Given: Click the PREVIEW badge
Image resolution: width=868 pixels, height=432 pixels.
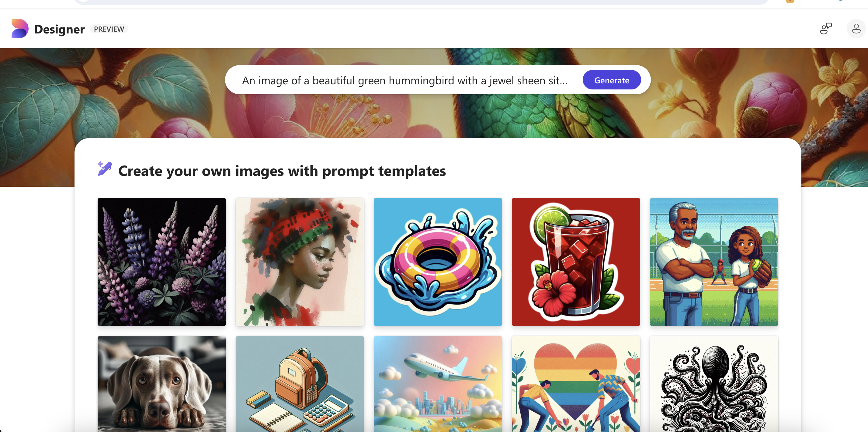Looking at the screenshot, I should [x=109, y=29].
